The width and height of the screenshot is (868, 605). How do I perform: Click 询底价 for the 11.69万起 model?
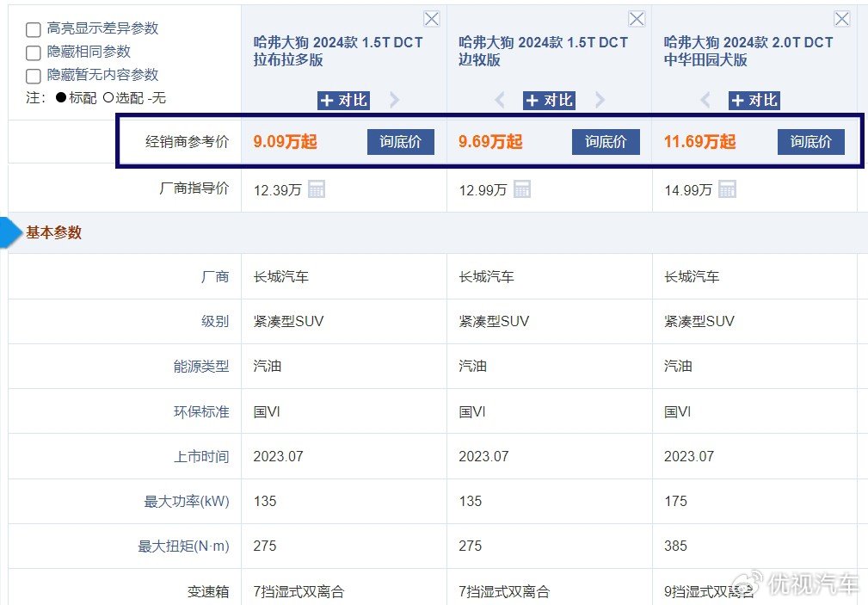tap(811, 142)
